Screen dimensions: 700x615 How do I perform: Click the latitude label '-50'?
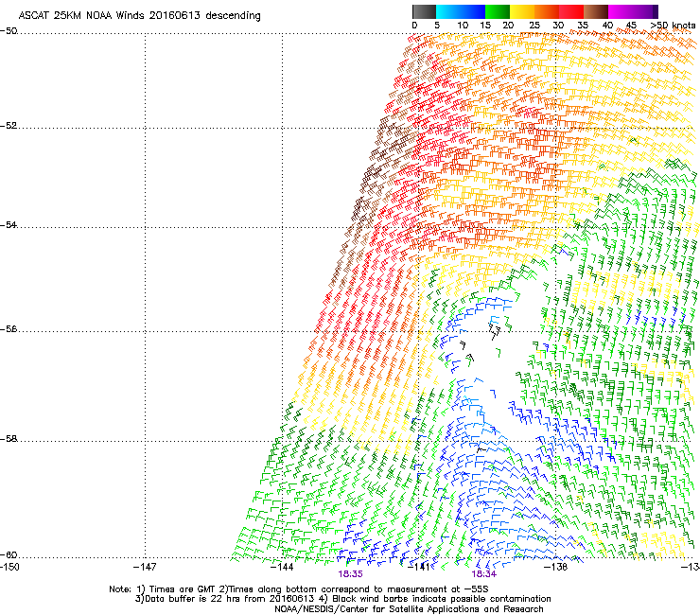(9, 31)
